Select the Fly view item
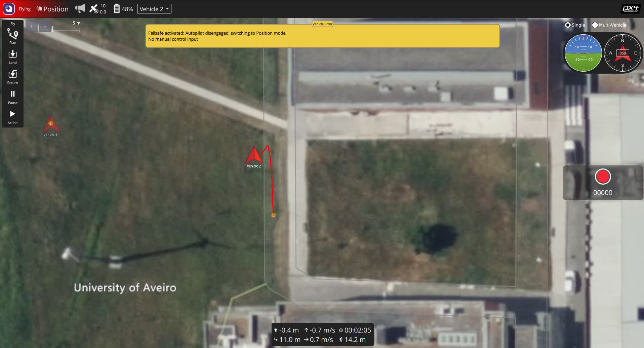644x348 pixels. [13, 24]
